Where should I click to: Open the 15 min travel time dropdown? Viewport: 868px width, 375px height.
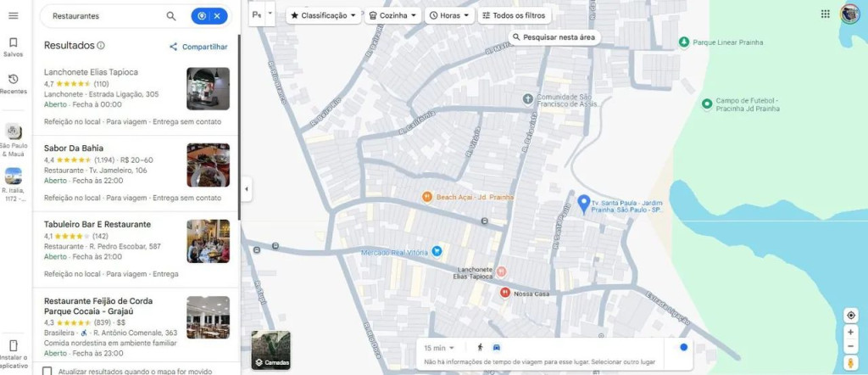point(439,348)
